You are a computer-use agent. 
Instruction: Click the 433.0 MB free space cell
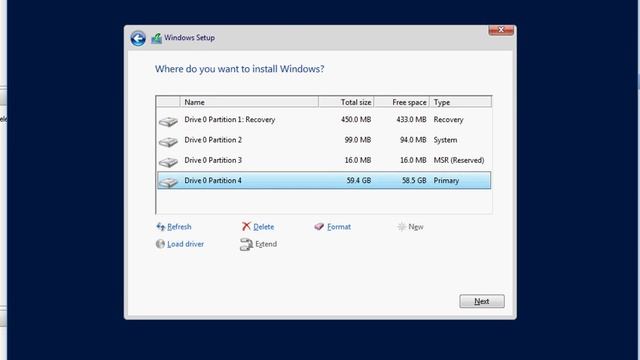[x=411, y=120]
